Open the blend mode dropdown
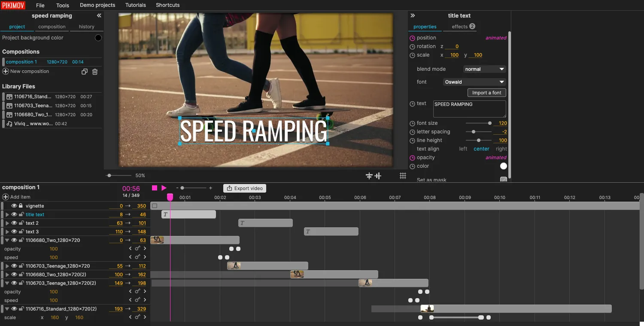Screen dimensions: 644x326 [484, 69]
